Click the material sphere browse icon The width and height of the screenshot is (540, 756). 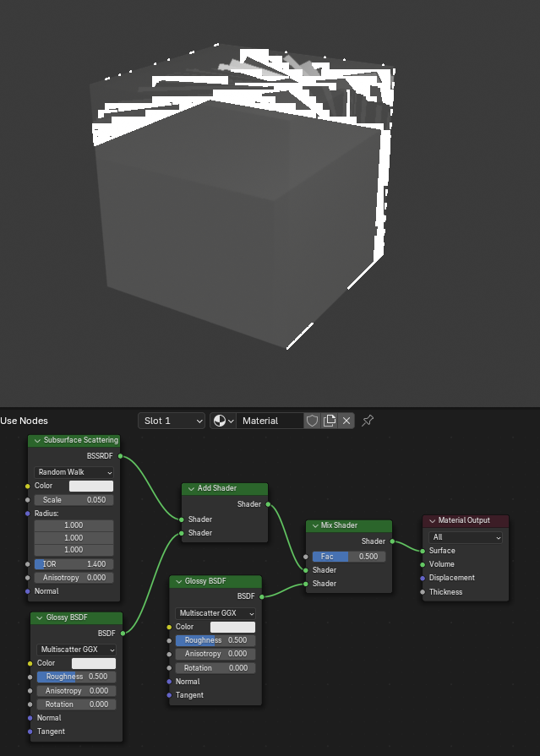(x=223, y=421)
